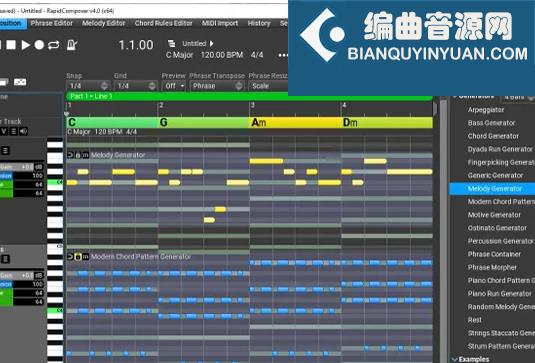Edit the 120.00 BPM tempo value
Viewport: 535px width, 363px height.
[222, 55]
